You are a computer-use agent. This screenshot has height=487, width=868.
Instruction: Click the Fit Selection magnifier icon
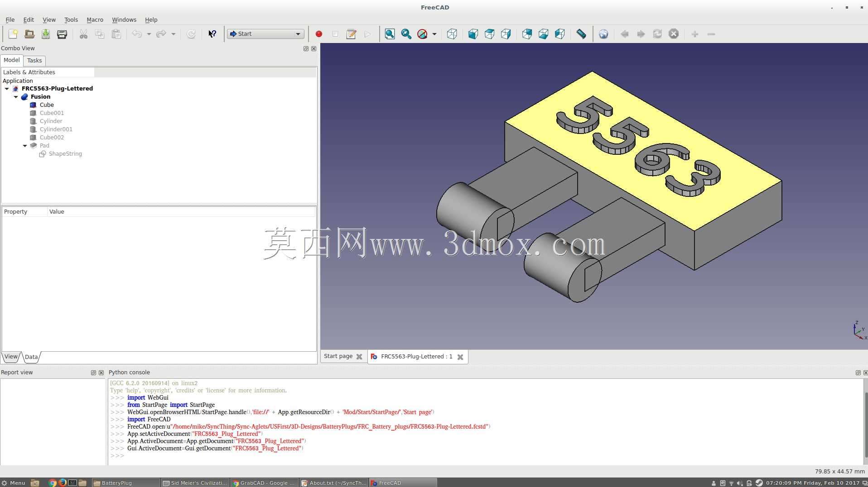pyautogui.click(x=406, y=34)
